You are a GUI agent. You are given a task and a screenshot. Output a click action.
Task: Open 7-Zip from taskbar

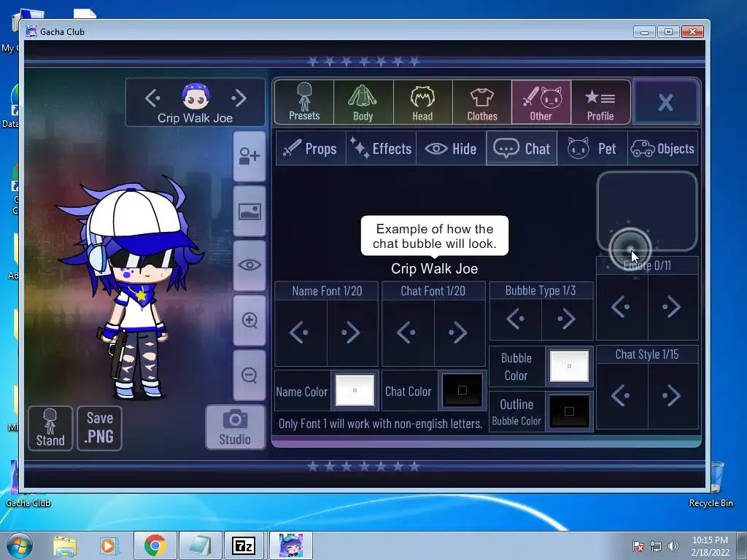[x=244, y=545]
